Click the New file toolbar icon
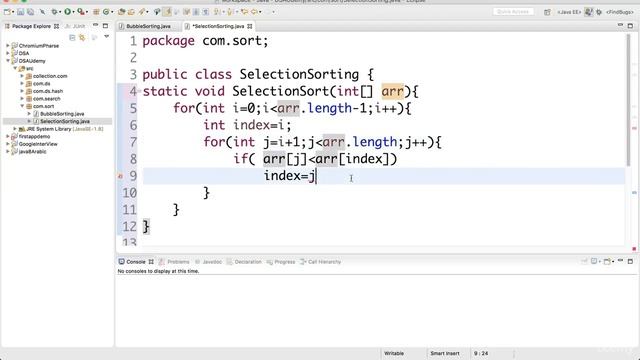This screenshot has width=640, height=360. point(7,12)
